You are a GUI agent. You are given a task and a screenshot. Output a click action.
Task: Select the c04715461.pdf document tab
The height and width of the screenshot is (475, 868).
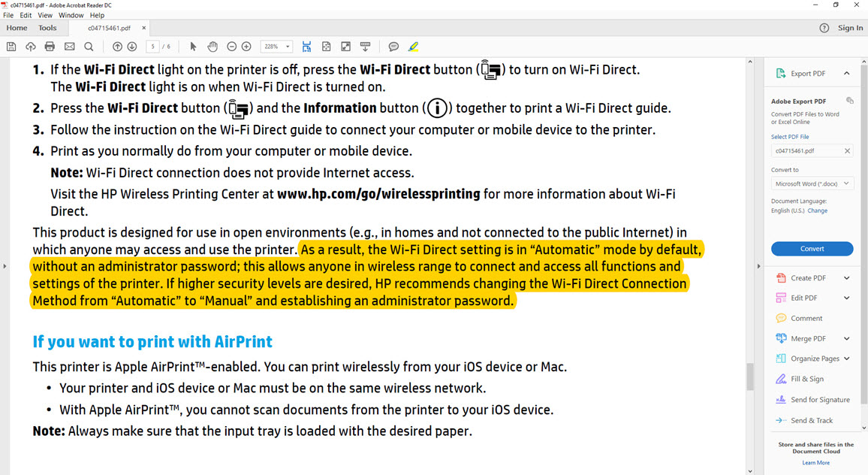109,28
